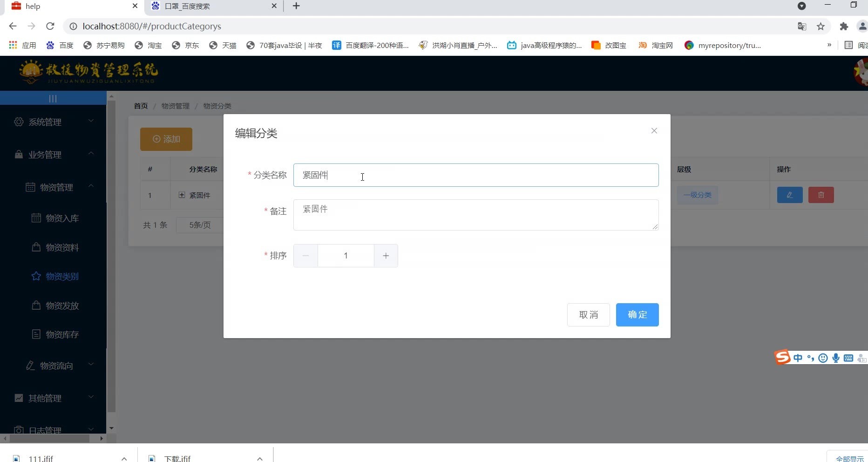Expand the 系统管理 menu
Screen dimensions: 868x462
pos(53,122)
